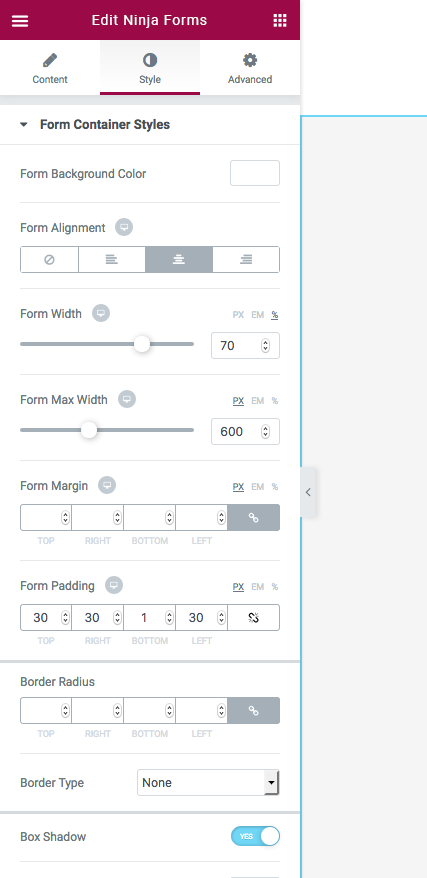Image resolution: width=427 pixels, height=878 pixels.
Task: Open the widgets grid panel icon
Action: click(280, 21)
